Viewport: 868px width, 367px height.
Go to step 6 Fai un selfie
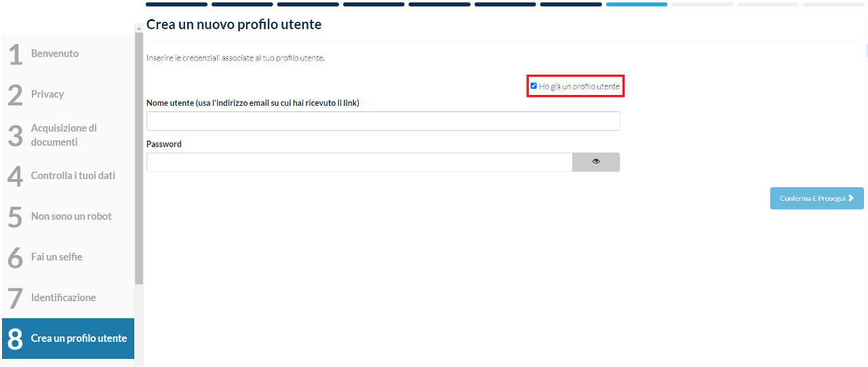point(56,257)
